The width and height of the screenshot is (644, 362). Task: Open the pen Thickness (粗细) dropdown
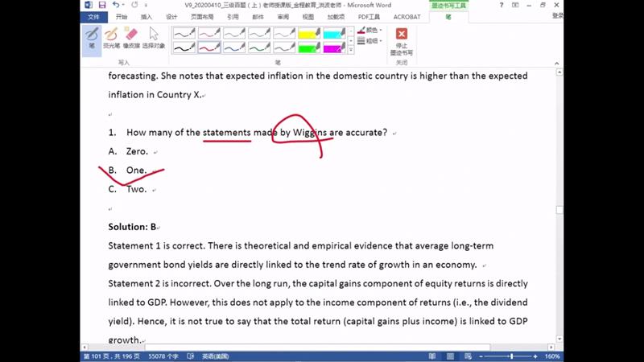click(x=369, y=41)
